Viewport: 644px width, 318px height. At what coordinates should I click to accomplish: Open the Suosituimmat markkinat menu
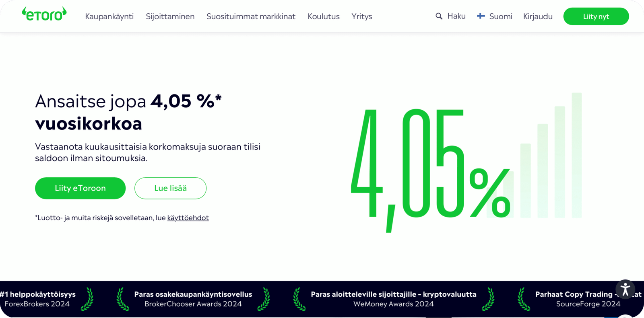coord(251,16)
